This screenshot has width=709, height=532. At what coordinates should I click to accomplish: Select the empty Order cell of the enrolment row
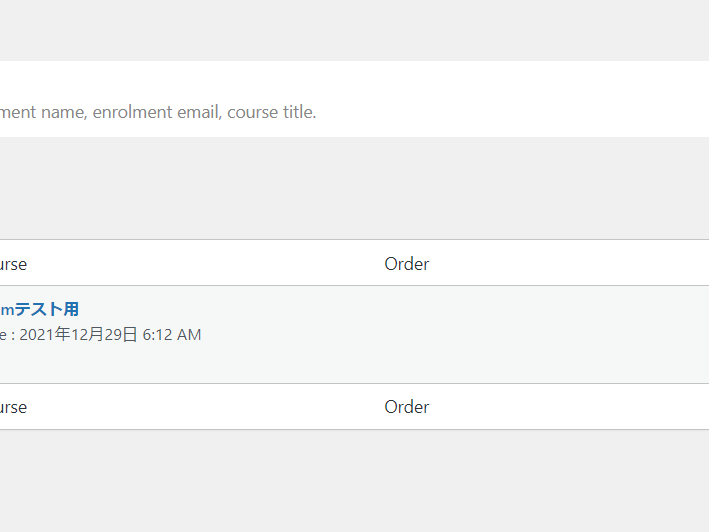point(543,334)
